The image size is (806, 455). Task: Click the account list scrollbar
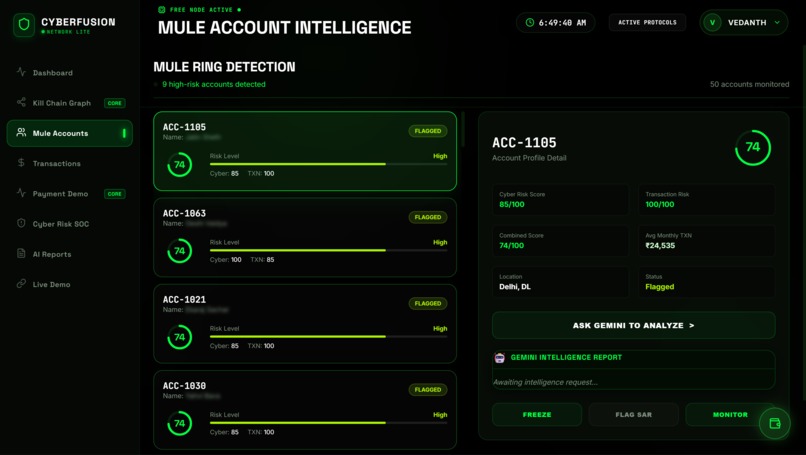[463, 129]
